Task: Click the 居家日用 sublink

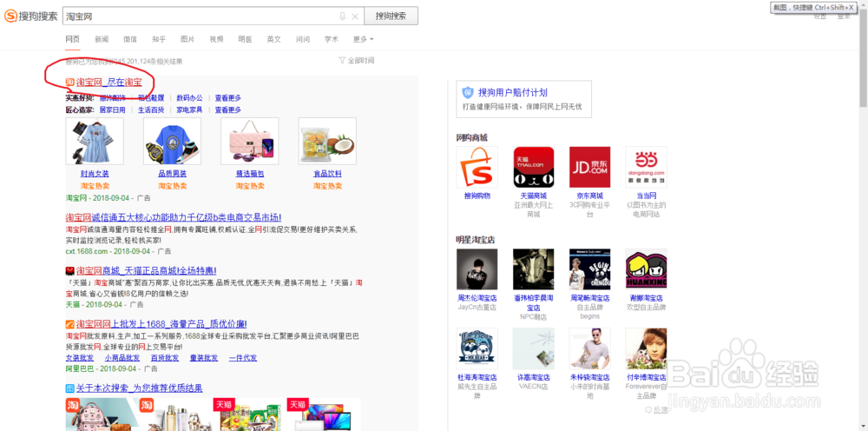Action: pos(112,109)
